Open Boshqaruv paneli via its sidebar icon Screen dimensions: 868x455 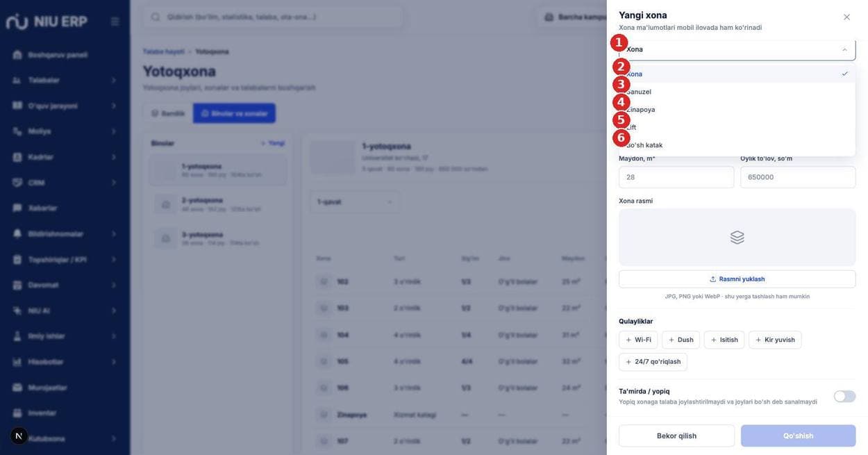coord(17,55)
